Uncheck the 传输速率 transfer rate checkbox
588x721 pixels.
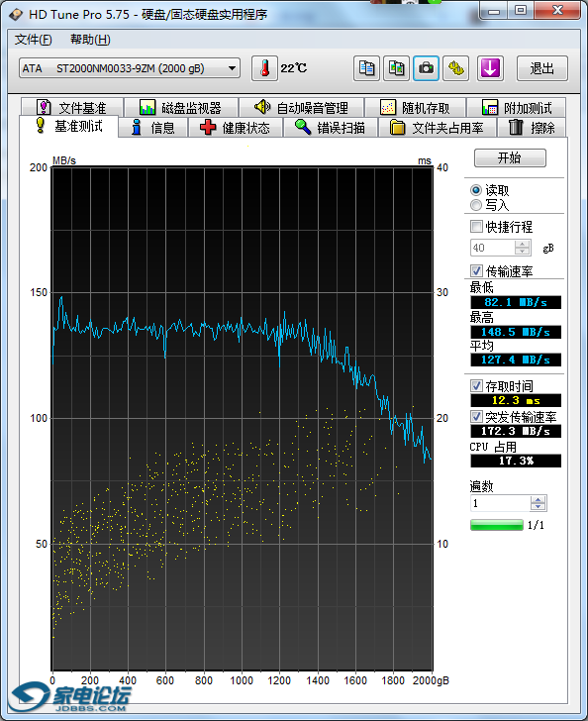tap(476, 270)
